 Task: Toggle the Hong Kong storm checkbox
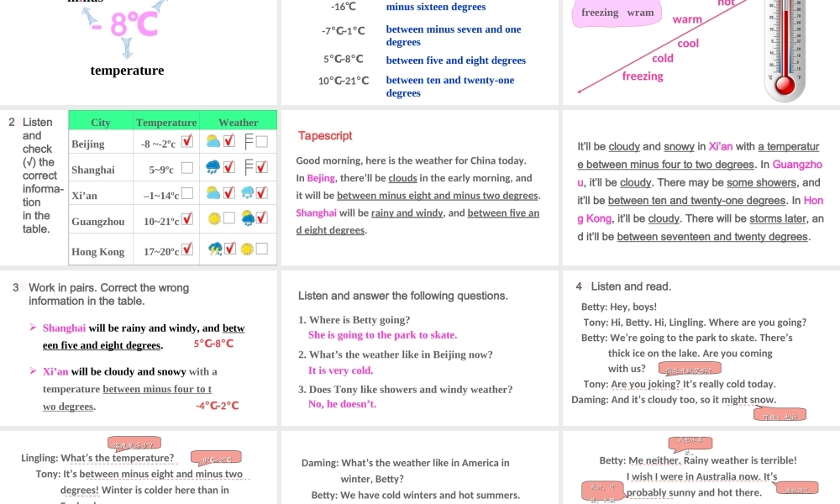pos(229,249)
